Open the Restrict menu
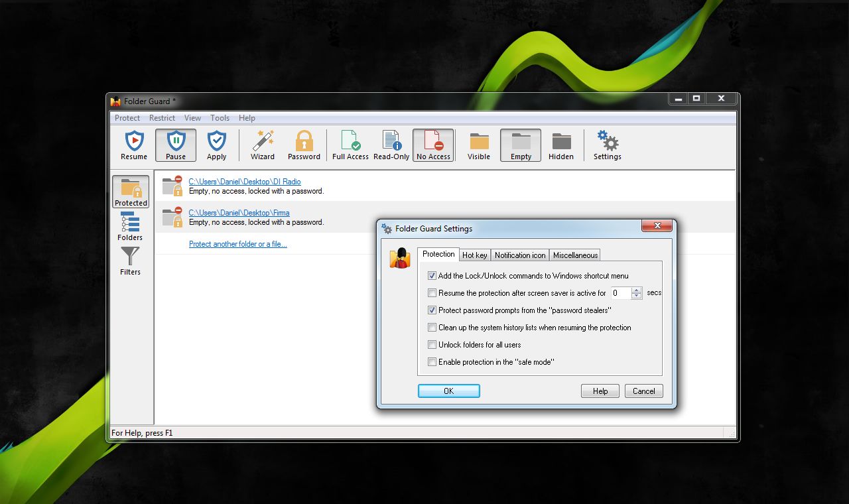Image resolution: width=849 pixels, height=504 pixels. 163,118
